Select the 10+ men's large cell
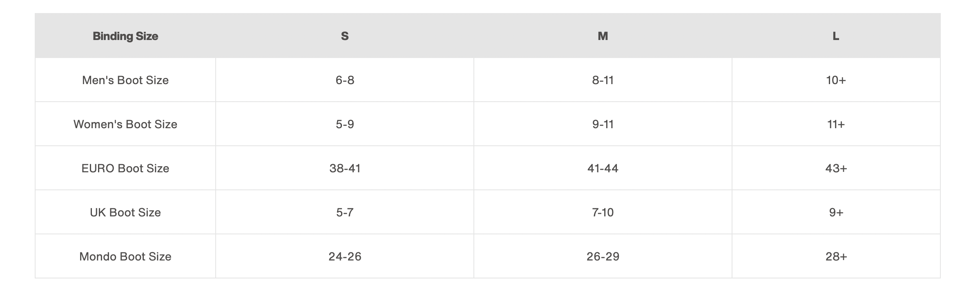The height and width of the screenshot is (296, 980). coord(836,80)
